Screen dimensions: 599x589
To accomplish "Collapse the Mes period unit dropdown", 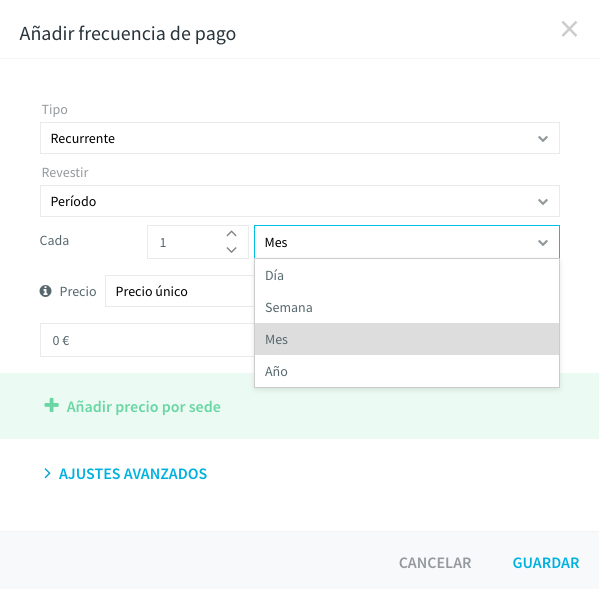I will click(x=407, y=242).
